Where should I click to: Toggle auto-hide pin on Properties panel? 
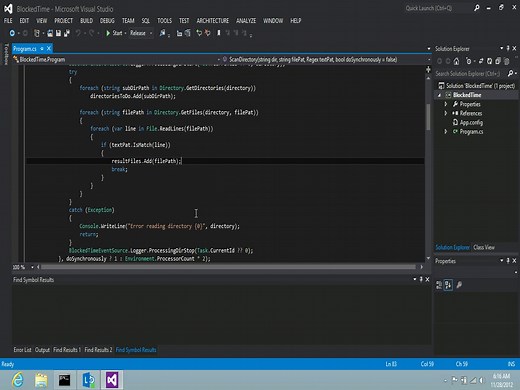click(508, 260)
